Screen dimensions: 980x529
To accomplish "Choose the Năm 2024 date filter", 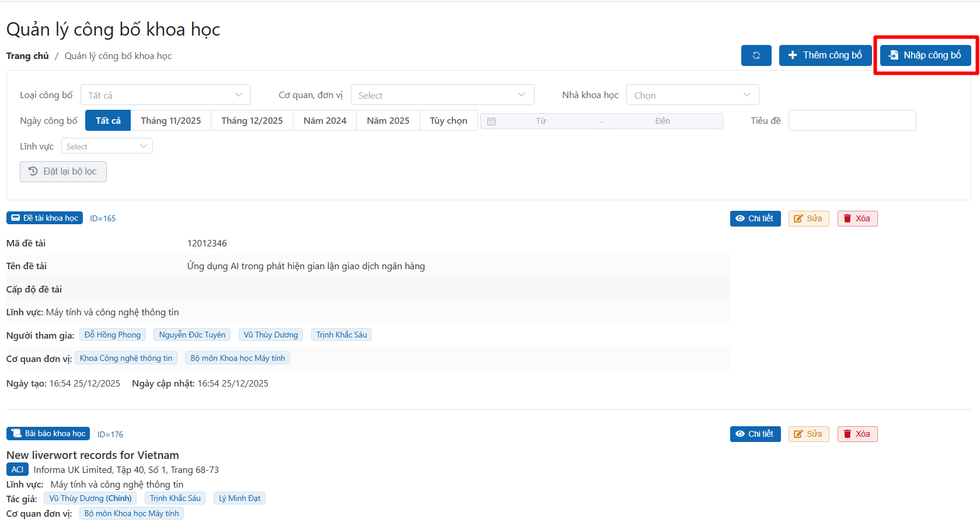I will (325, 121).
